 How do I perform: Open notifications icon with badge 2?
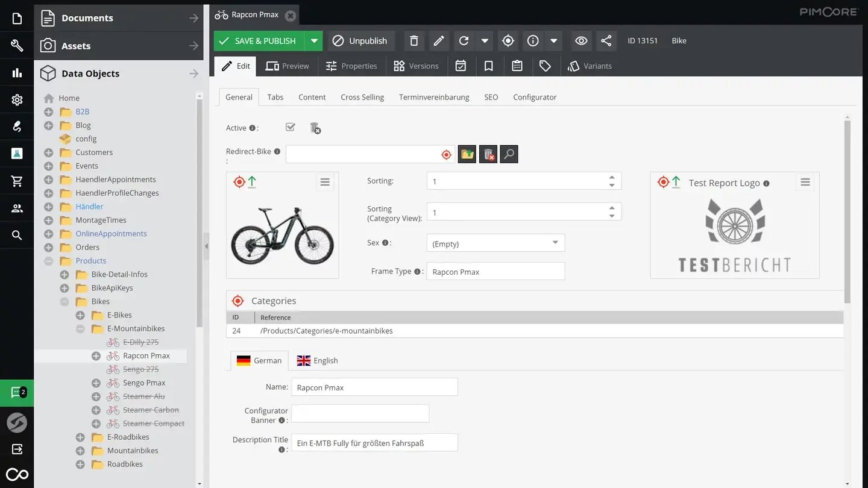pos(17,393)
